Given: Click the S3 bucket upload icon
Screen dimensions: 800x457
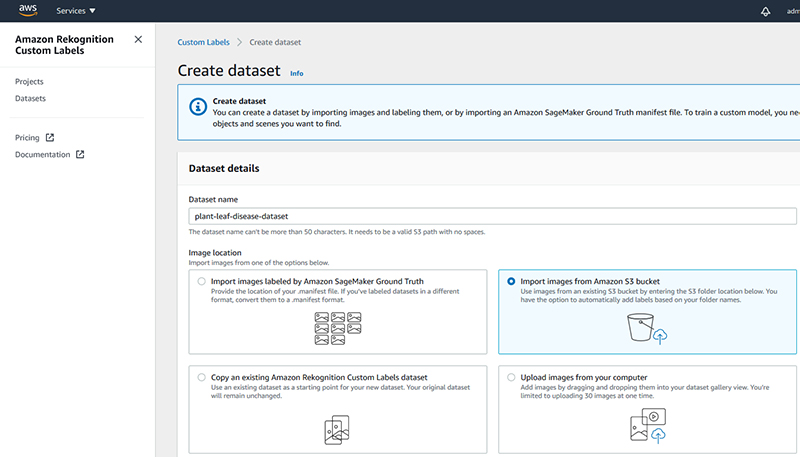Looking at the screenshot, I should click(x=646, y=328).
